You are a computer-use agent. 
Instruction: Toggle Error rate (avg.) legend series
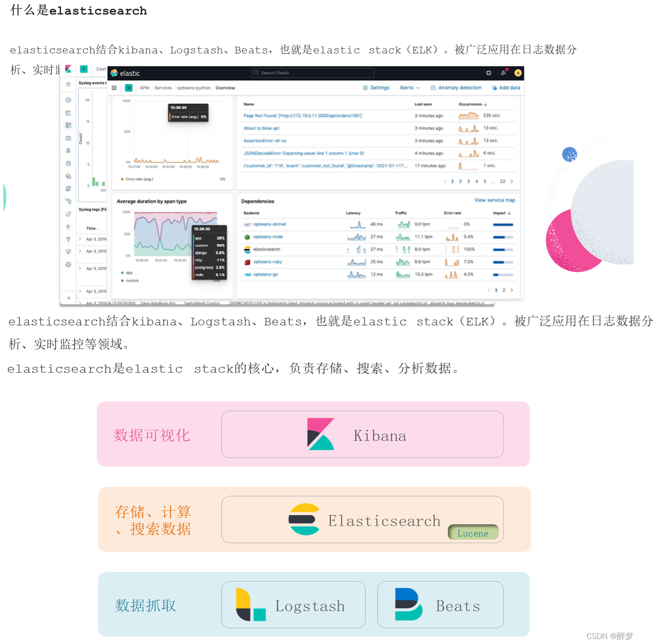[137, 180]
